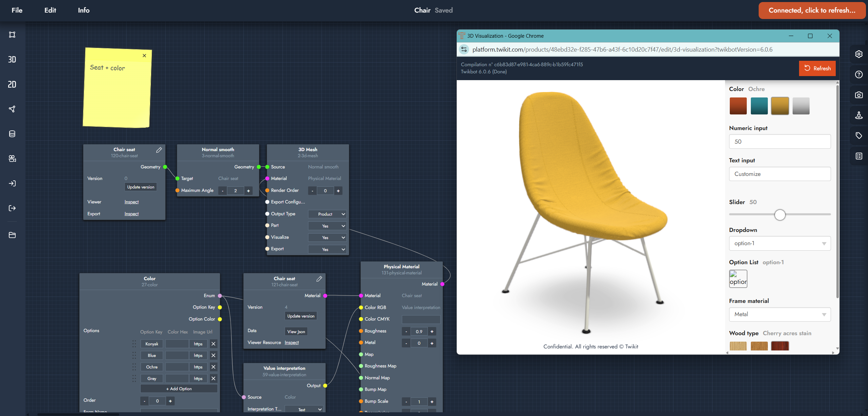Open the 3D view in left sidebar
The image size is (868, 416).
[12, 59]
